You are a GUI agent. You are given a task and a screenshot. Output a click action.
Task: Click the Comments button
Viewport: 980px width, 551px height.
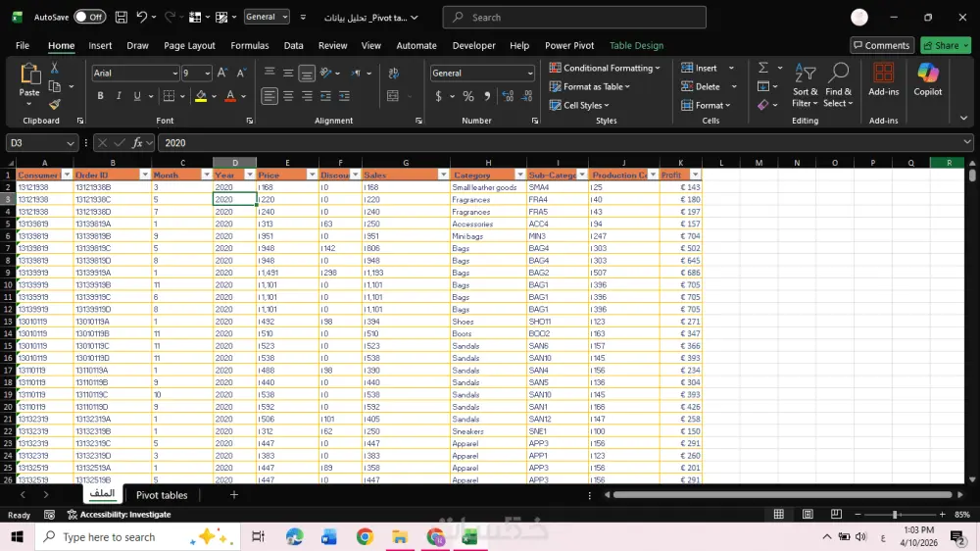pos(881,45)
